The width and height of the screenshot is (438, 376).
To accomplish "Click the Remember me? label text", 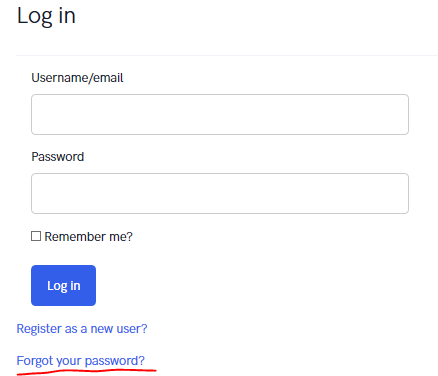I will coord(88,237).
